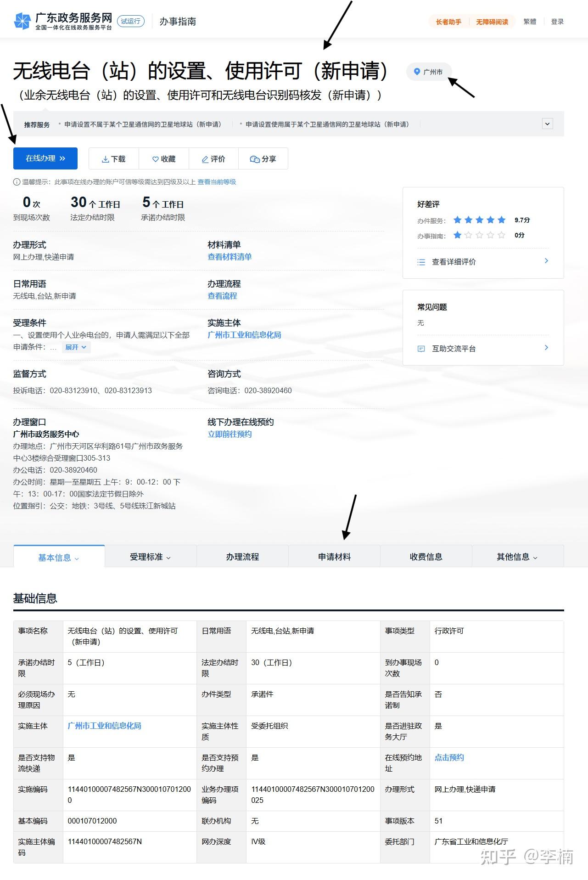
Task: Switch to the 办理流程 tab
Action: pyautogui.click(x=242, y=557)
